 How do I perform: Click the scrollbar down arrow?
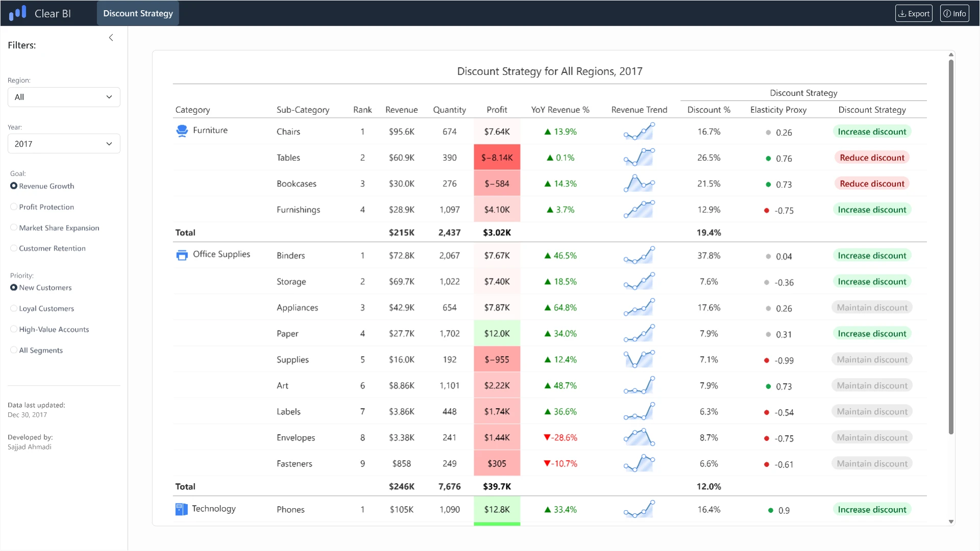tap(951, 521)
